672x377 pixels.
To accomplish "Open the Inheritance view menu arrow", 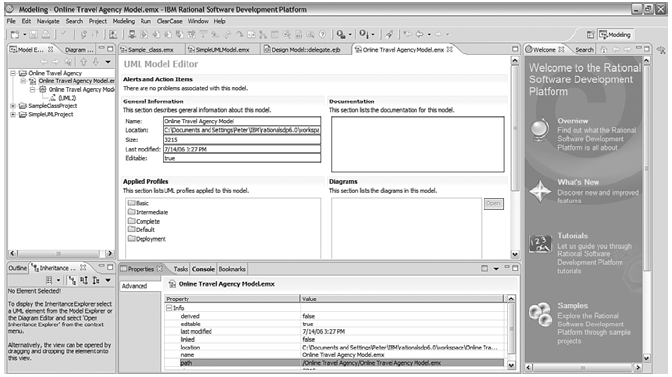I will click(108, 281).
